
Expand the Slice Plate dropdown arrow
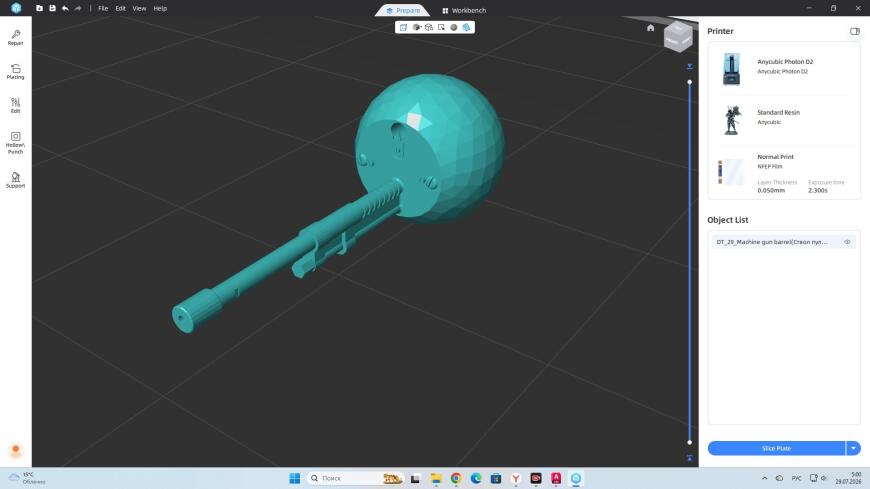tap(853, 448)
